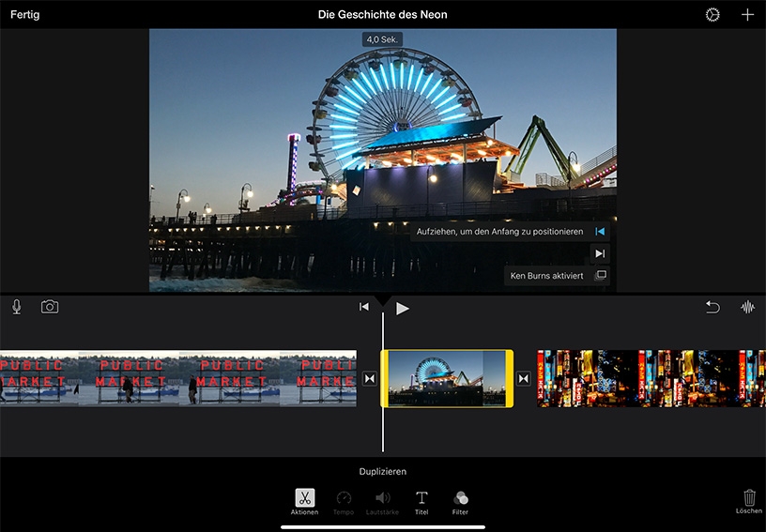Delete clip with Löschen trash icon
Screen dimensions: 766x532
click(x=749, y=502)
